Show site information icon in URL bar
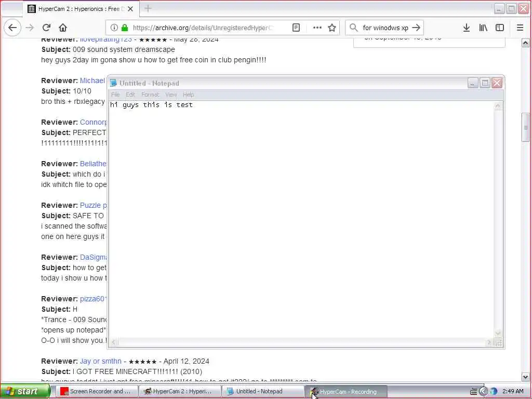This screenshot has width=532, height=399. pyautogui.click(x=114, y=28)
